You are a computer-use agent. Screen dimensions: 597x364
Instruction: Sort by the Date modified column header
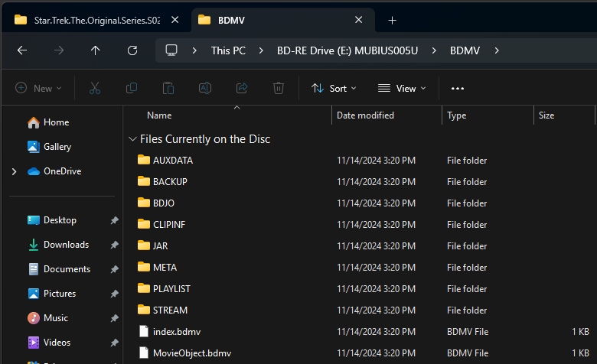coord(365,115)
